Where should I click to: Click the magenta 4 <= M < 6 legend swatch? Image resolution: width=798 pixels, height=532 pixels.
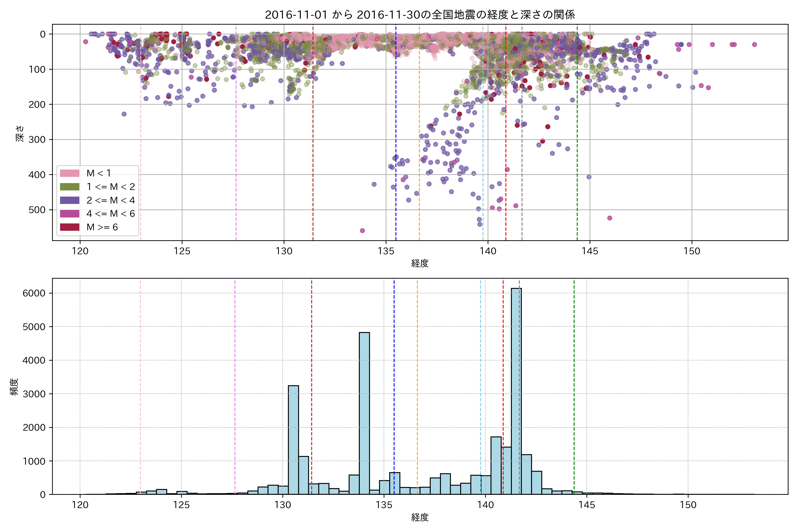pyautogui.click(x=70, y=214)
